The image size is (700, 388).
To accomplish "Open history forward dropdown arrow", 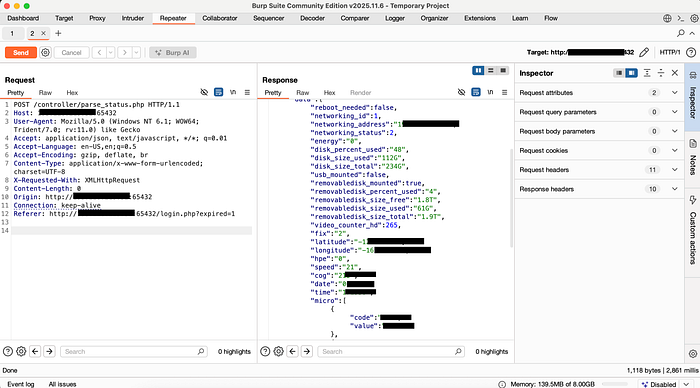I will [x=136, y=53].
